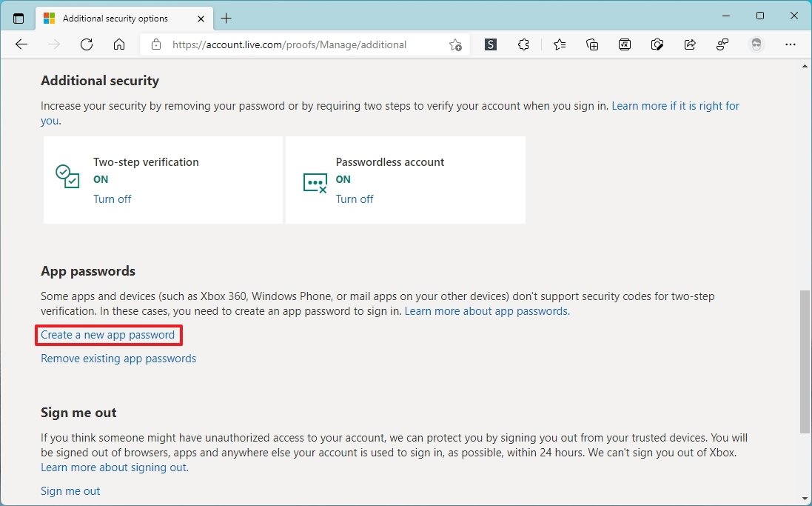Open the tab actions menu

click(19, 16)
